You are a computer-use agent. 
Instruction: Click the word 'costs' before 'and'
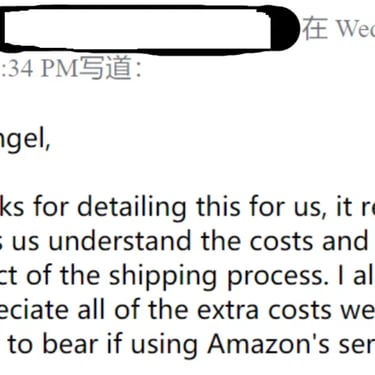(282, 241)
